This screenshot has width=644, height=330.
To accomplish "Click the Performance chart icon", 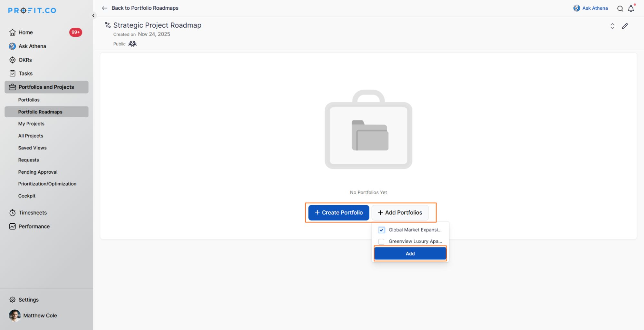I will click(x=12, y=226).
